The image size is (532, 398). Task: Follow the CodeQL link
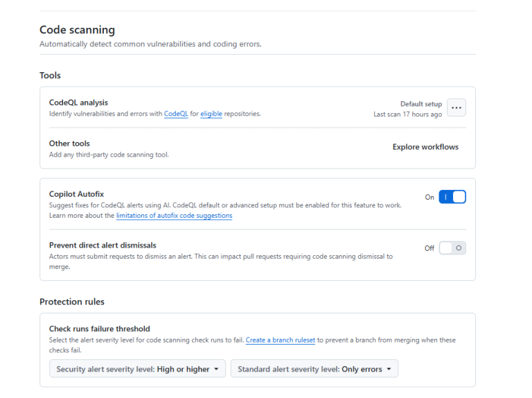point(176,114)
